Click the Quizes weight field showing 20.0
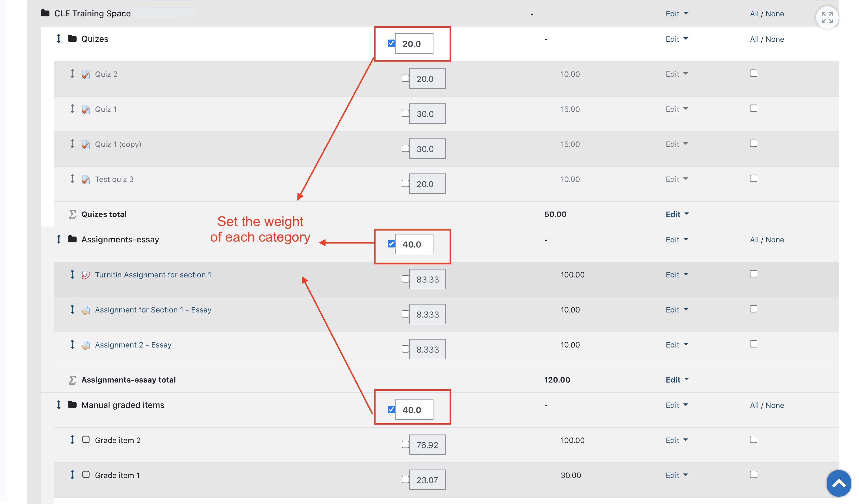 414,44
